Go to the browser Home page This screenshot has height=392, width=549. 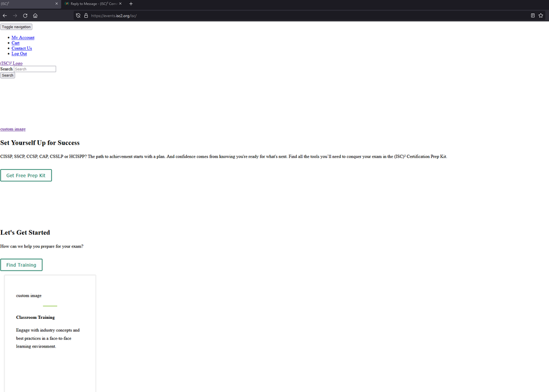[35, 15]
